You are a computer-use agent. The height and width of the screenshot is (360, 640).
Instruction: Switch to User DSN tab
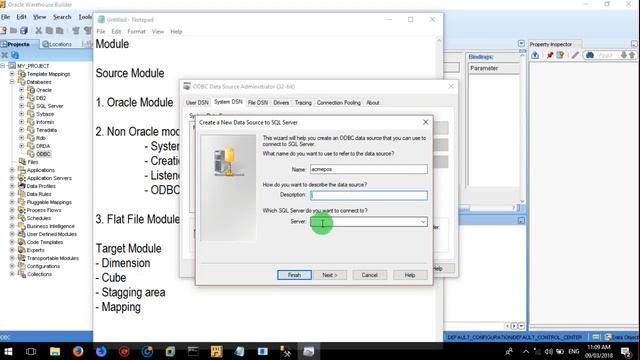[197, 102]
